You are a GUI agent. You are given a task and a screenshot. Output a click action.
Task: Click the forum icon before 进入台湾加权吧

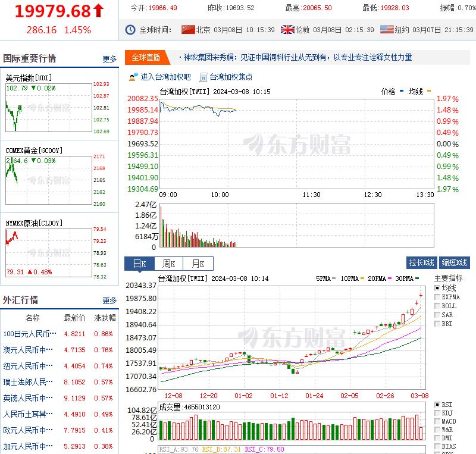coord(133,77)
